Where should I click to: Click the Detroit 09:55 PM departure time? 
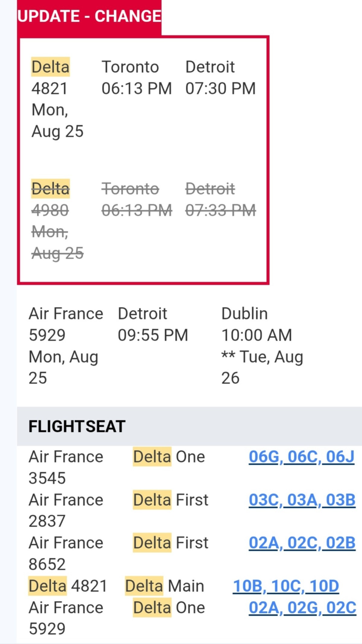tap(153, 335)
